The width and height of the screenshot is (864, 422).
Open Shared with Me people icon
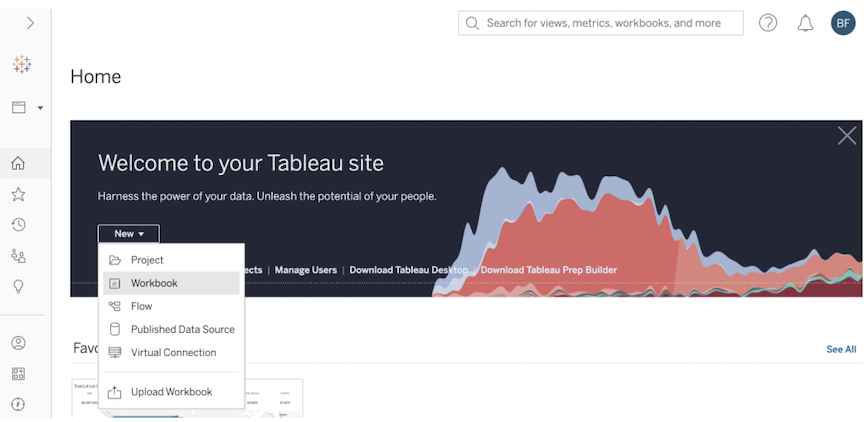[x=18, y=256]
